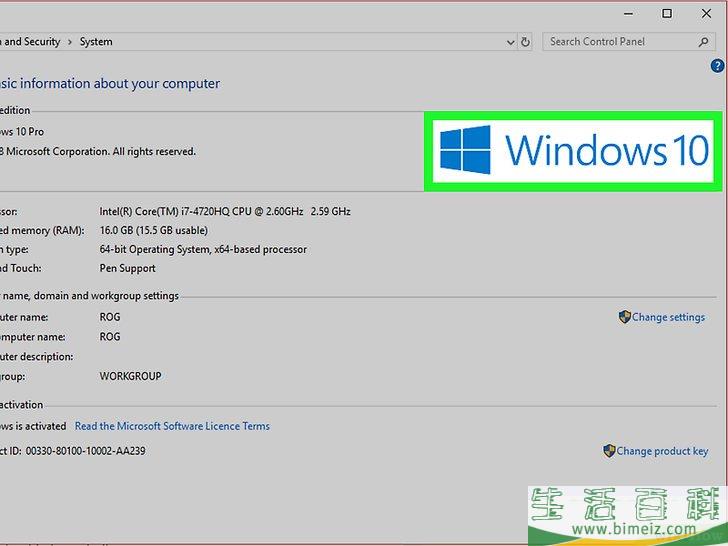This screenshot has height=546, width=728.
Task: Click the 'ROG' value on the description-adjacent row
Action: [110, 337]
